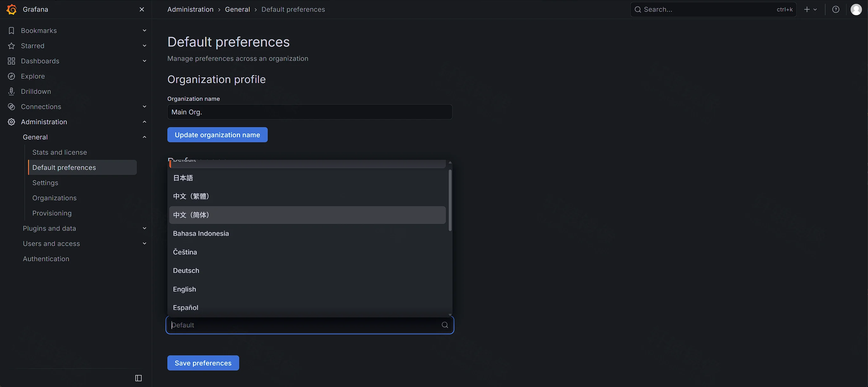Click the Dashboards label in sidebar

pyautogui.click(x=40, y=61)
